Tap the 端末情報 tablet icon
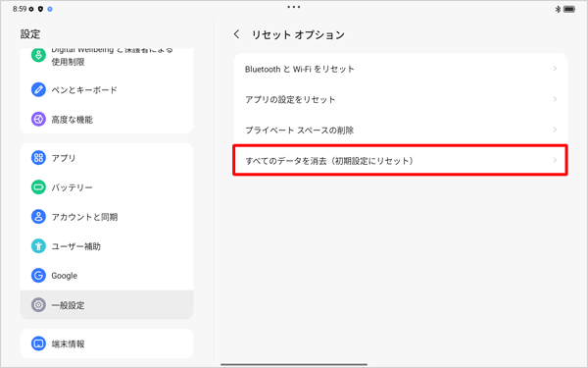Screen dimensions: 588x368 [x=38, y=343]
